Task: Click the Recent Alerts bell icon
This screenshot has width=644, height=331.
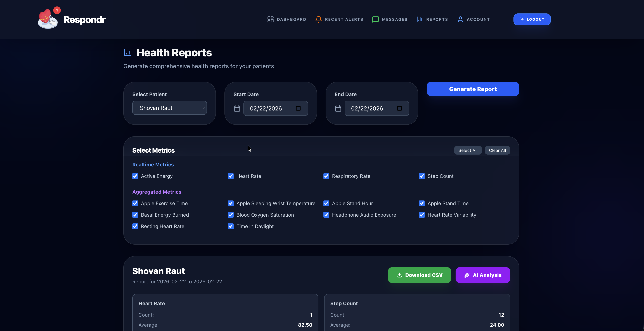Action: pyautogui.click(x=318, y=19)
